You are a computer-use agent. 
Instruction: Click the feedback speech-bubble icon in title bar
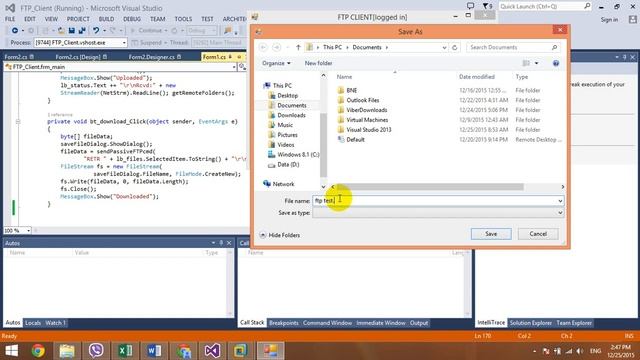pyautogui.click(x=470, y=6)
